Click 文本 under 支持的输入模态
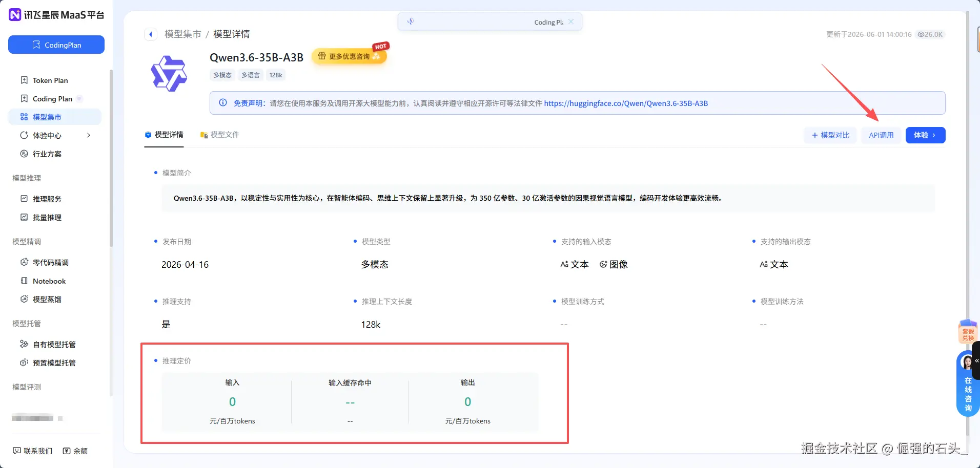Image resolution: width=980 pixels, height=468 pixels. [575, 265]
